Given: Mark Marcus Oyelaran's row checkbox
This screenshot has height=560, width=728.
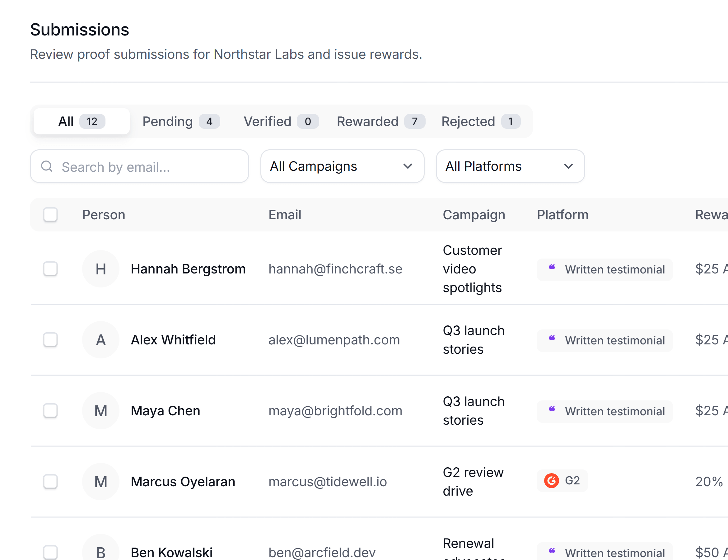Looking at the screenshot, I should [x=50, y=482].
